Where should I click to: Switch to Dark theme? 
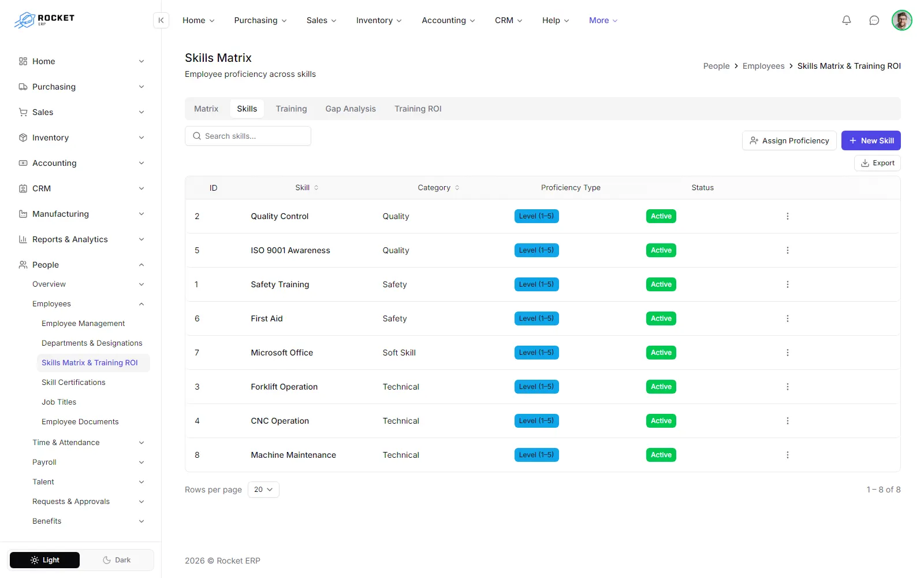117,560
